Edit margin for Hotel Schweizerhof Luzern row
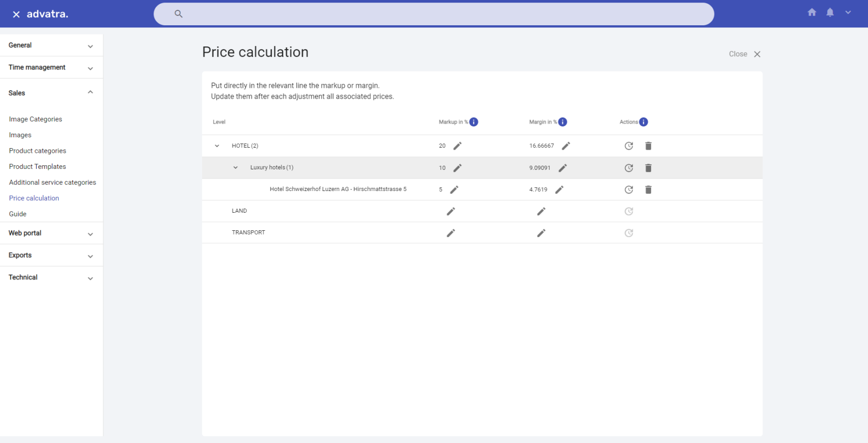The height and width of the screenshot is (443, 868). [x=559, y=189]
